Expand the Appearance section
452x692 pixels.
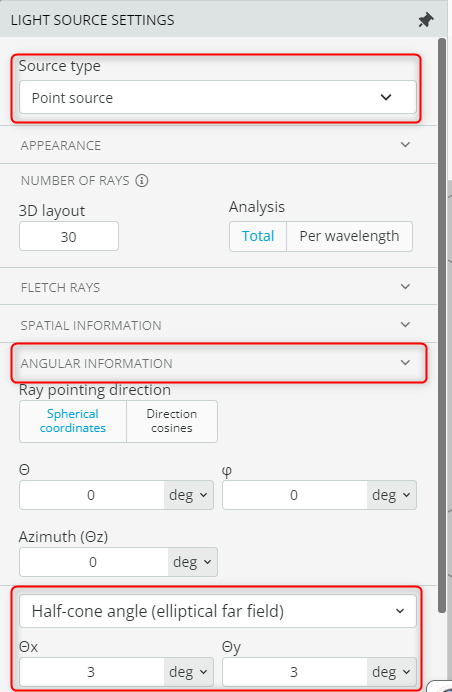218,145
